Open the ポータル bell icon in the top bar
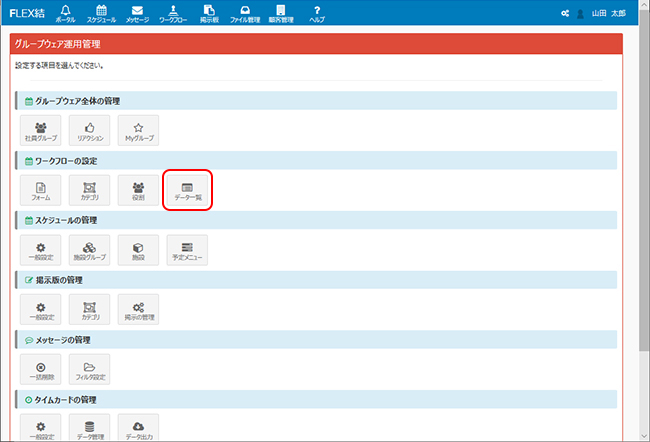Viewport: 650px width, 442px height. pos(65,13)
